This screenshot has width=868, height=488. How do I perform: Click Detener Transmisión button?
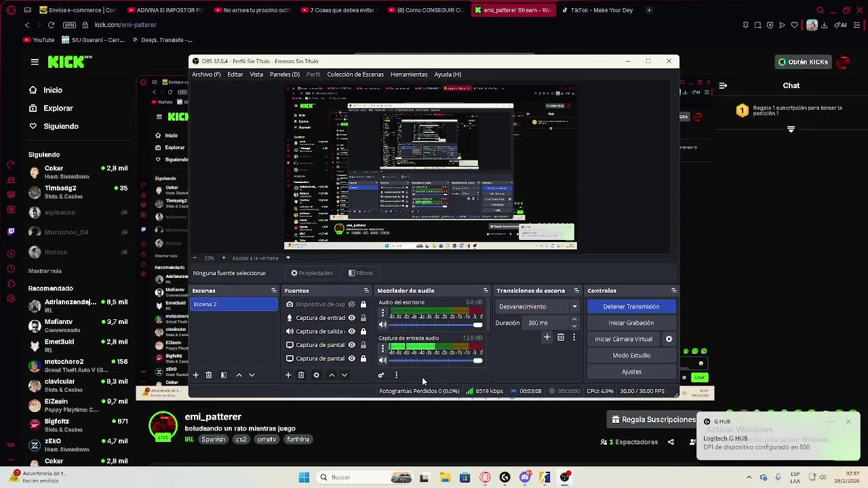[631, 307]
